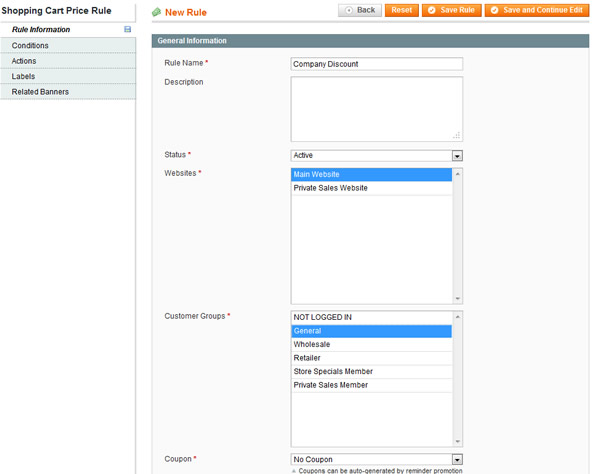Viewport: 600px width, 474px height.
Task: Select Private Sales Website option
Action: point(372,188)
